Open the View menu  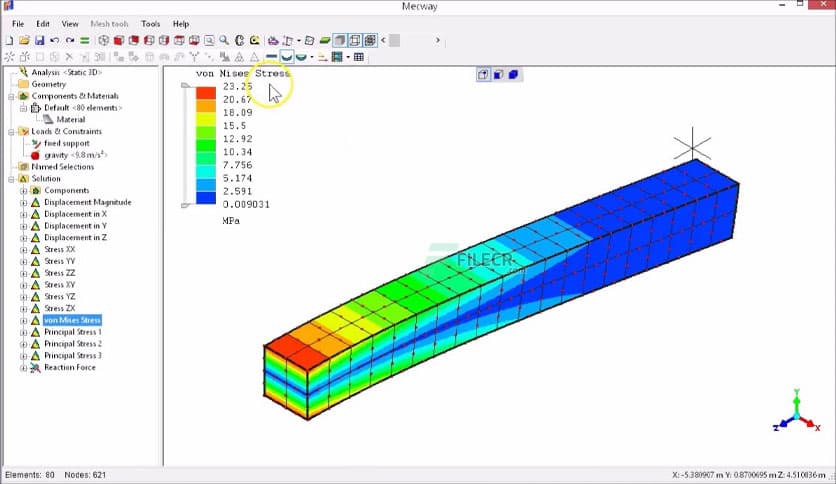[70, 23]
